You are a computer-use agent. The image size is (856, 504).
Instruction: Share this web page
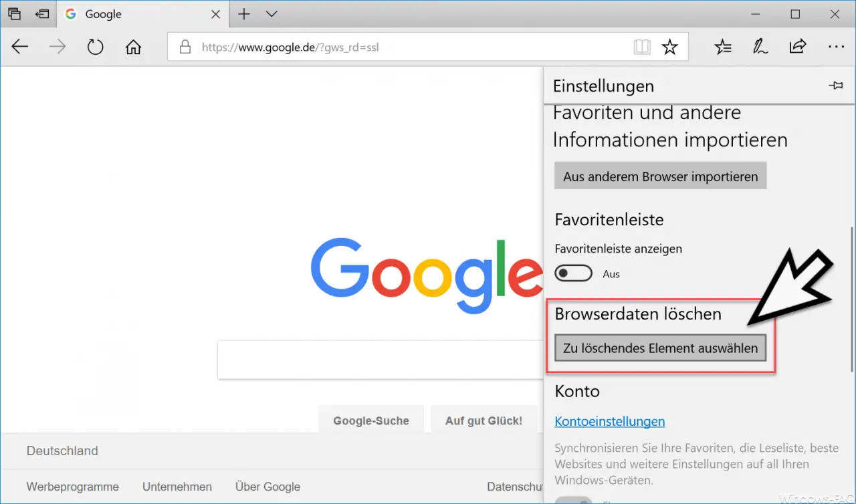point(798,47)
